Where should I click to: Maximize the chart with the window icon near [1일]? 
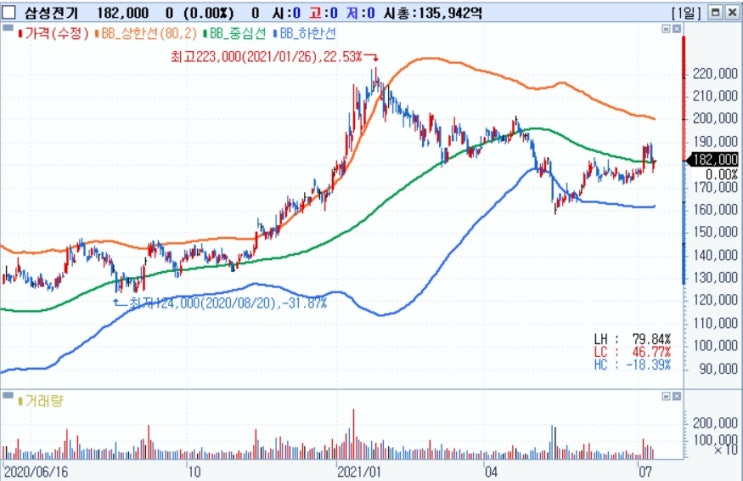click(716, 13)
